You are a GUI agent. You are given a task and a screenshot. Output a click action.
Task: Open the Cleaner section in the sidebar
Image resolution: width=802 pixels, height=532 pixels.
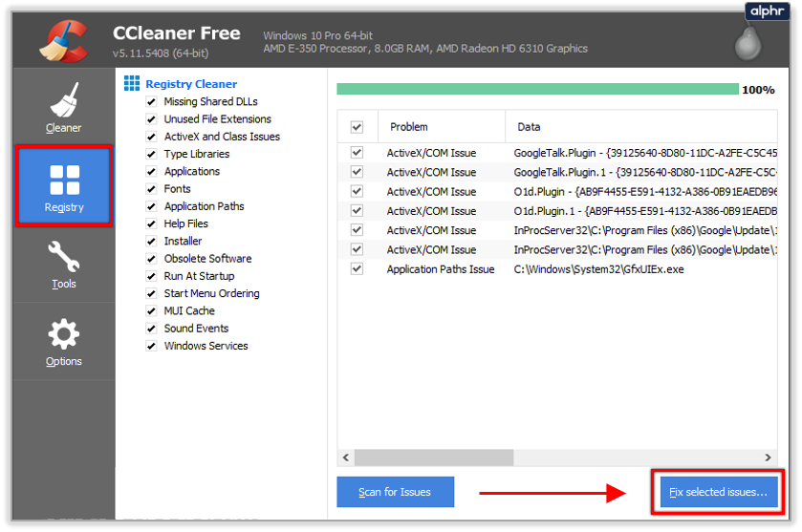click(x=63, y=108)
